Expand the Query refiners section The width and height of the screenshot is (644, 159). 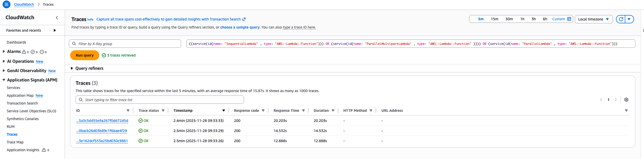point(72,68)
